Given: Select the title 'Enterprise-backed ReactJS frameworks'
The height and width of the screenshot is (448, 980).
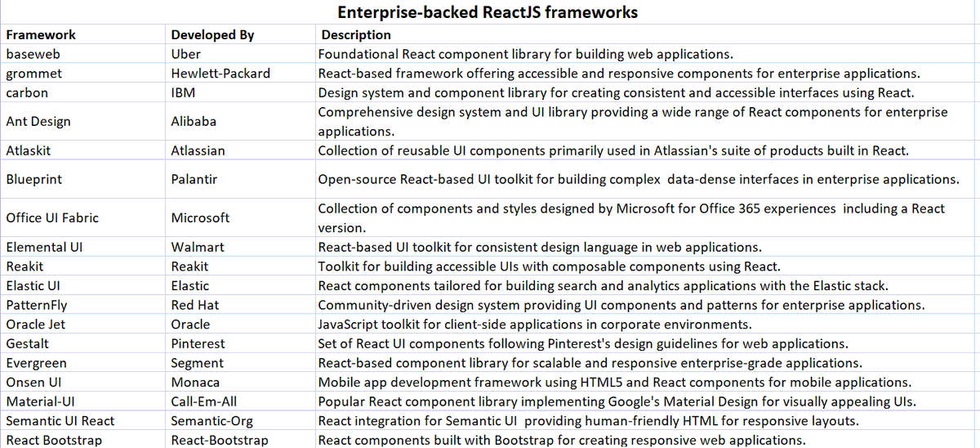Looking at the screenshot, I should tap(488, 12).
